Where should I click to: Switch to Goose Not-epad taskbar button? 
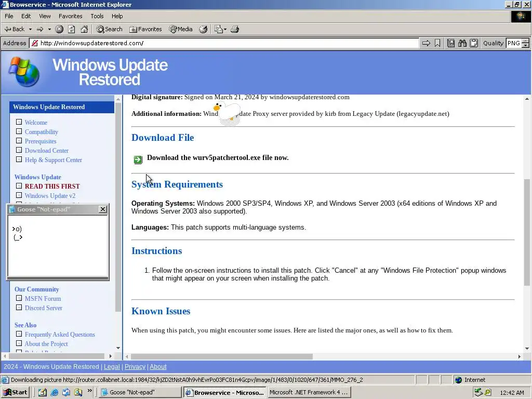tap(140, 393)
